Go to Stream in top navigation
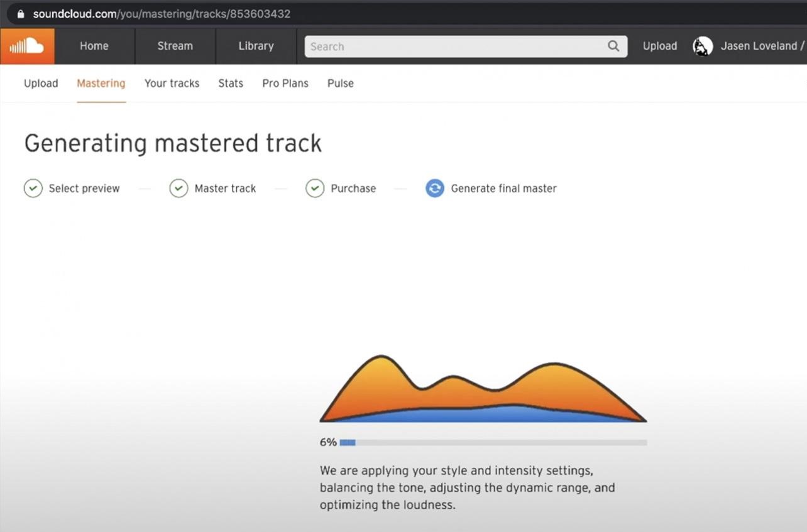Viewport: 807px width, 532px height. coord(175,46)
